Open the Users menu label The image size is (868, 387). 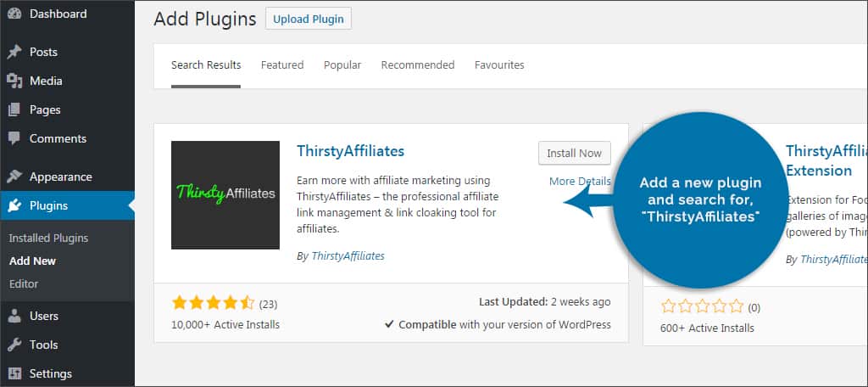[44, 316]
